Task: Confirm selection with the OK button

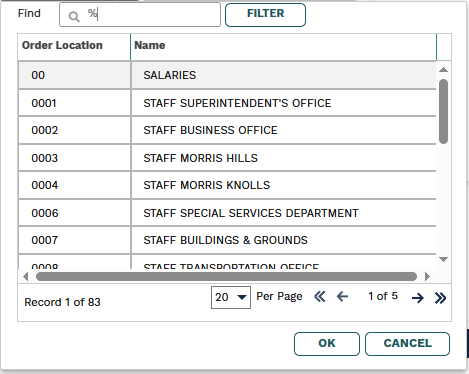Action: (x=327, y=344)
